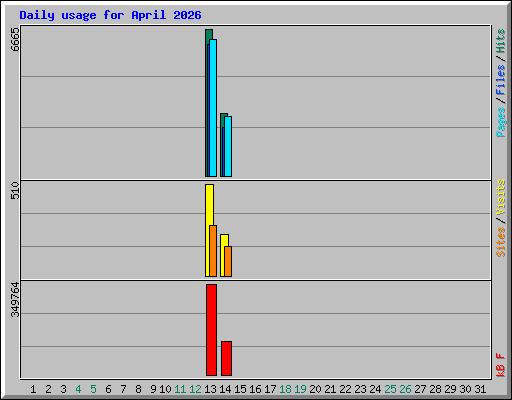Click day label 16 on the x-axis
Screen dimensions: 512x400
[x=255, y=389]
